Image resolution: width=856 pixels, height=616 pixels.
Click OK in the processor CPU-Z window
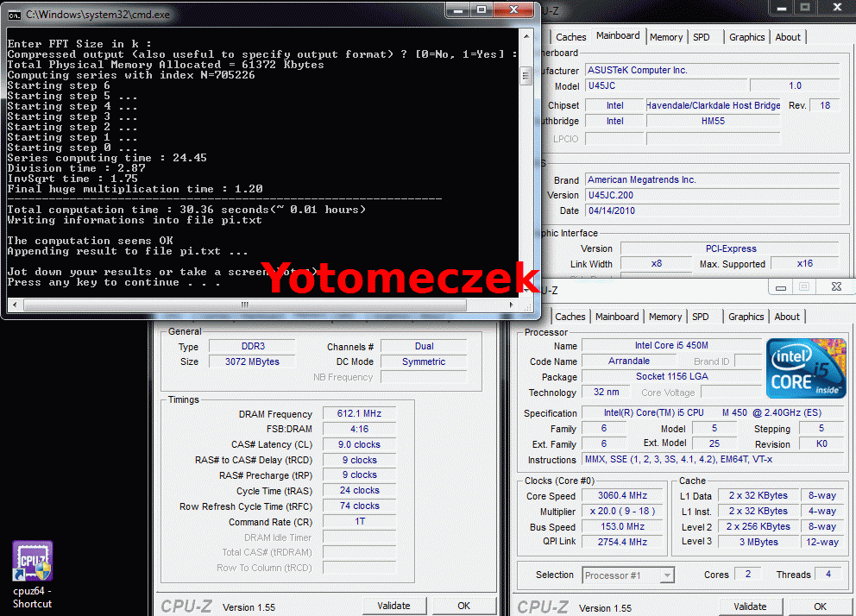(x=820, y=607)
